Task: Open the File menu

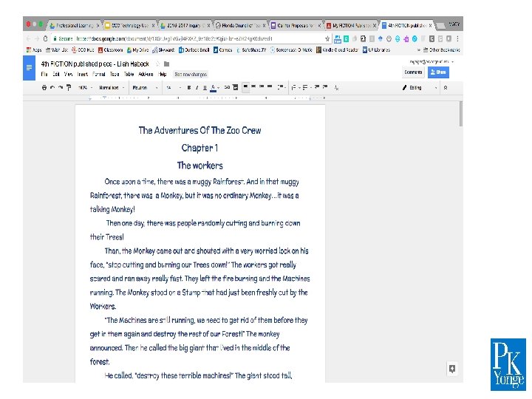Action: click(x=44, y=75)
